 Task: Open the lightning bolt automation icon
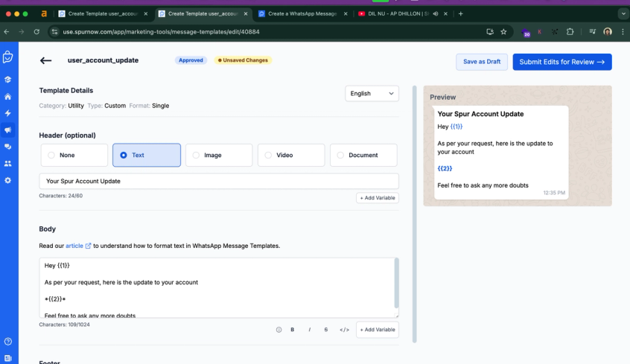pyautogui.click(x=8, y=113)
